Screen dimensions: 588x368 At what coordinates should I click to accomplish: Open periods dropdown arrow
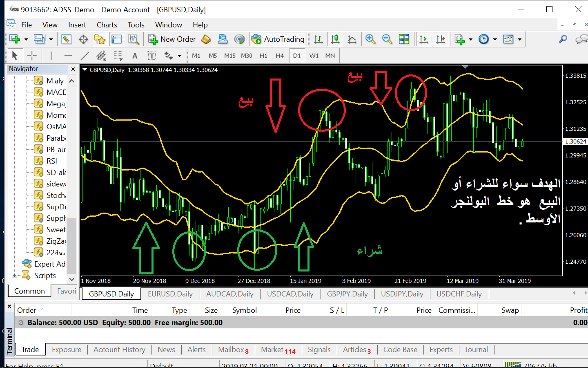click(495, 40)
